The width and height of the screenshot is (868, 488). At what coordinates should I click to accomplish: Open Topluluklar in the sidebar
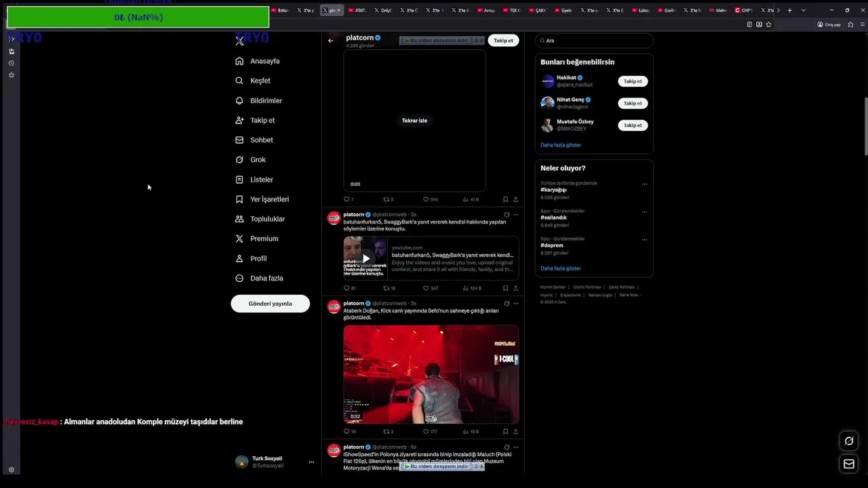tap(260, 219)
